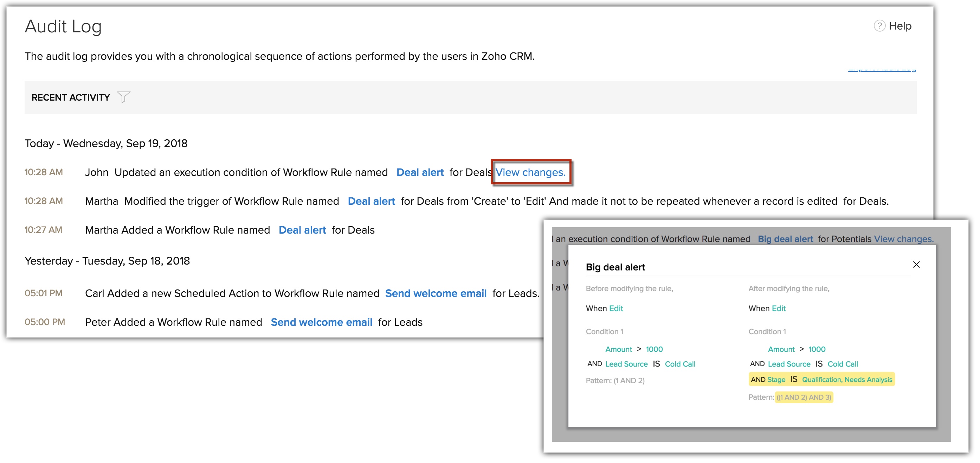Click the filter funnel icon beside Recent Activity

point(123,97)
